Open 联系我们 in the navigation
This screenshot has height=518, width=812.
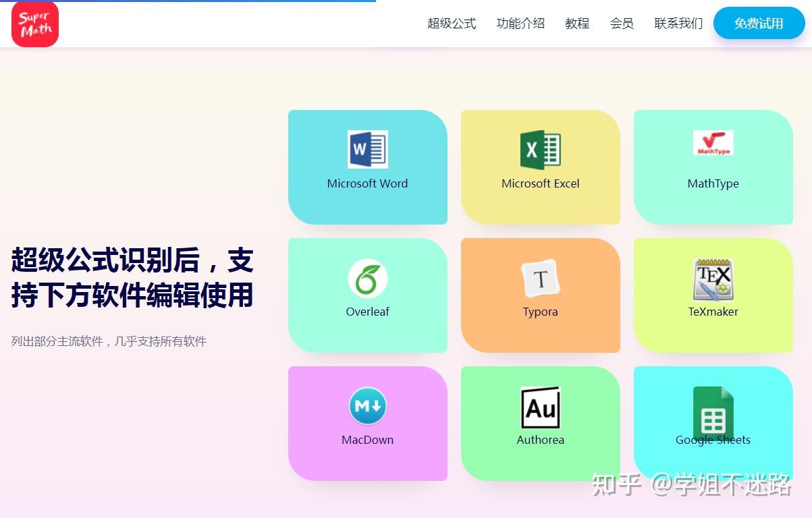coord(678,24)
